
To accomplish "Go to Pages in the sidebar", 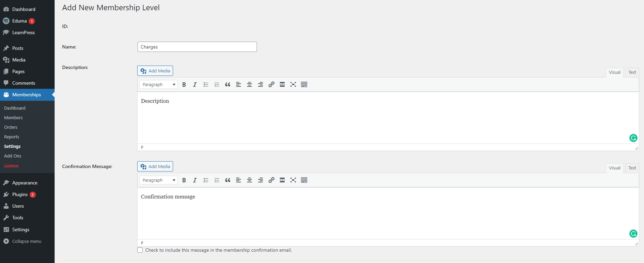I will pos(27,71).
